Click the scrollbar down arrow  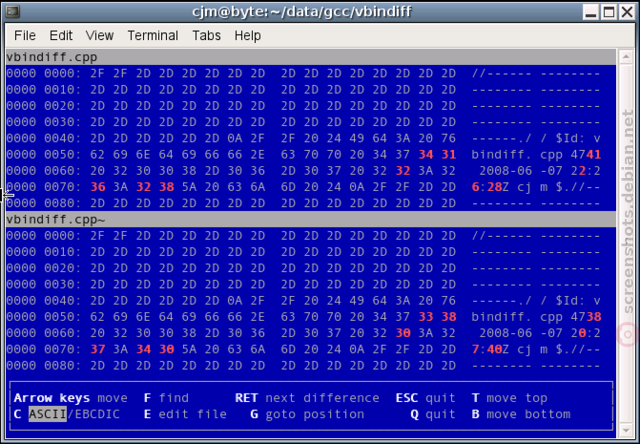(x=626, y=430)
